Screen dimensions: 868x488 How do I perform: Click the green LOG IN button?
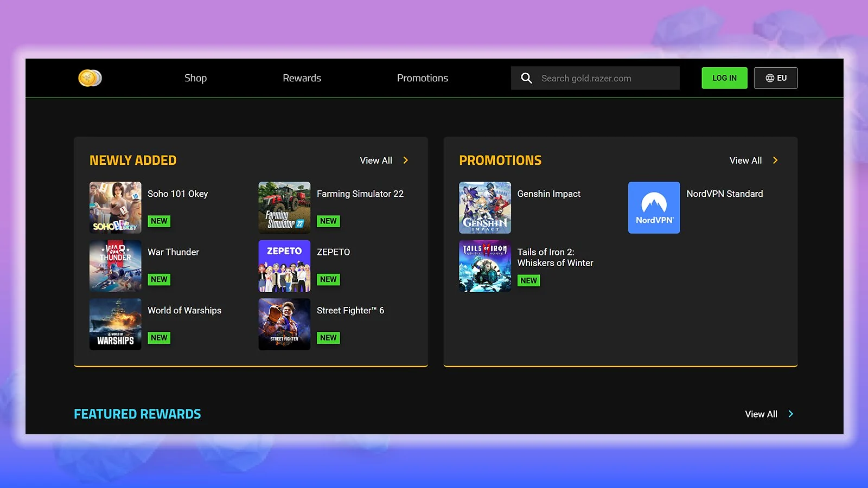[724, 78]
